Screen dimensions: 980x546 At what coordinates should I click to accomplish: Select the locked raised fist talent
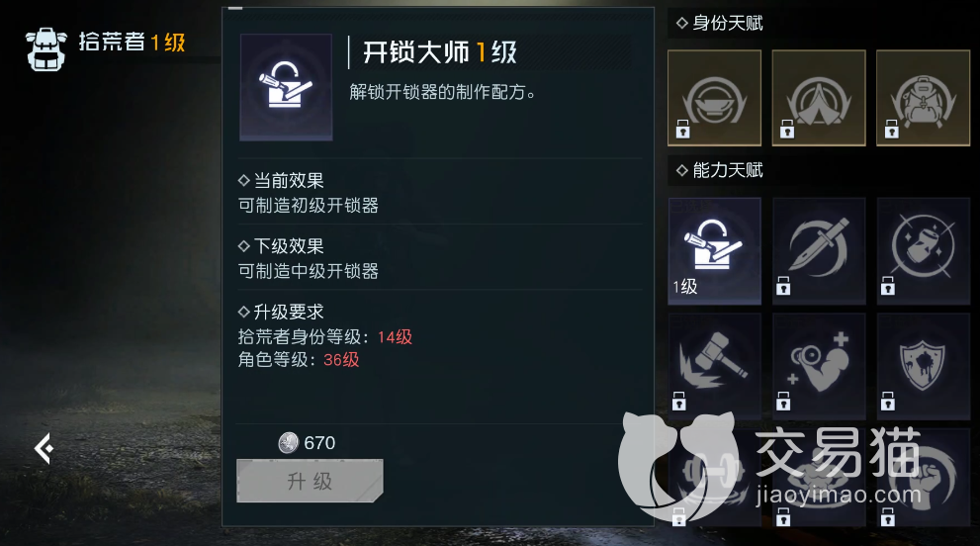tap(923, 478)
